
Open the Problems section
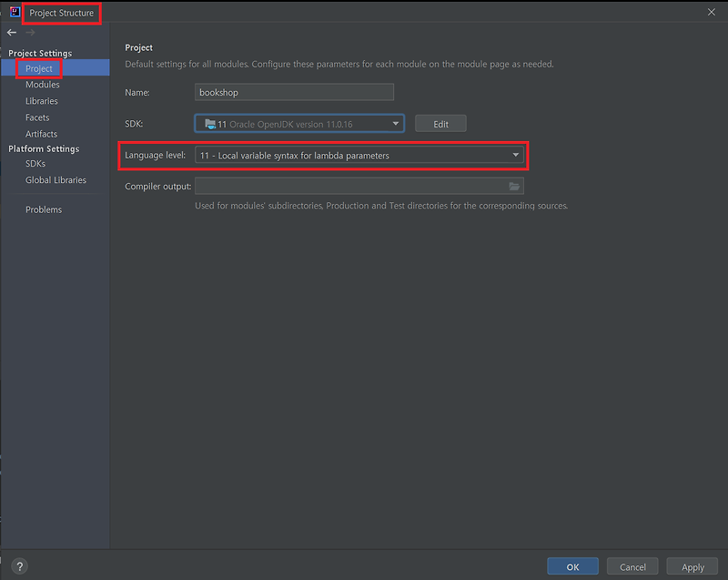click(x=44, y=209)
